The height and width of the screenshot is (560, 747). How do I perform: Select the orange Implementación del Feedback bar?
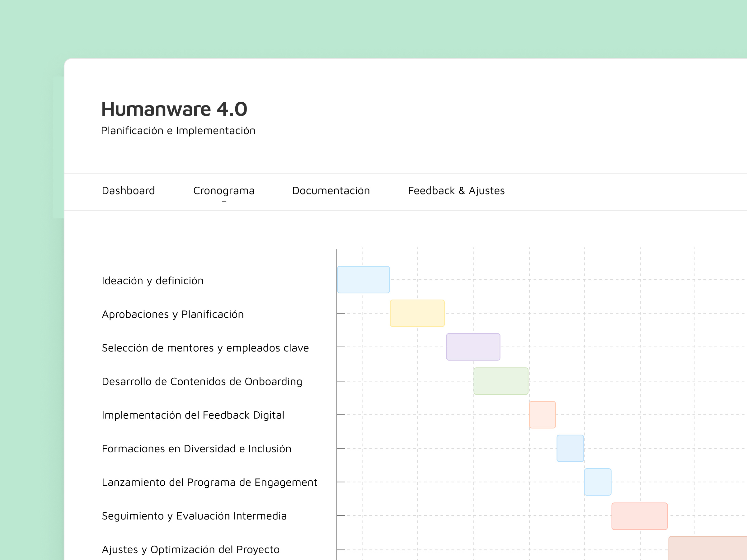(542, 414)
